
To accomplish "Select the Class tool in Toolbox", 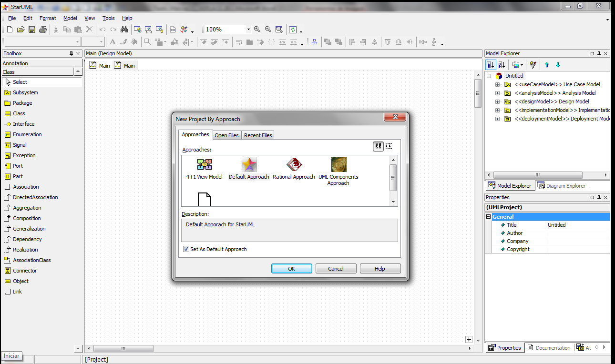I will click(x=19, y=113).
